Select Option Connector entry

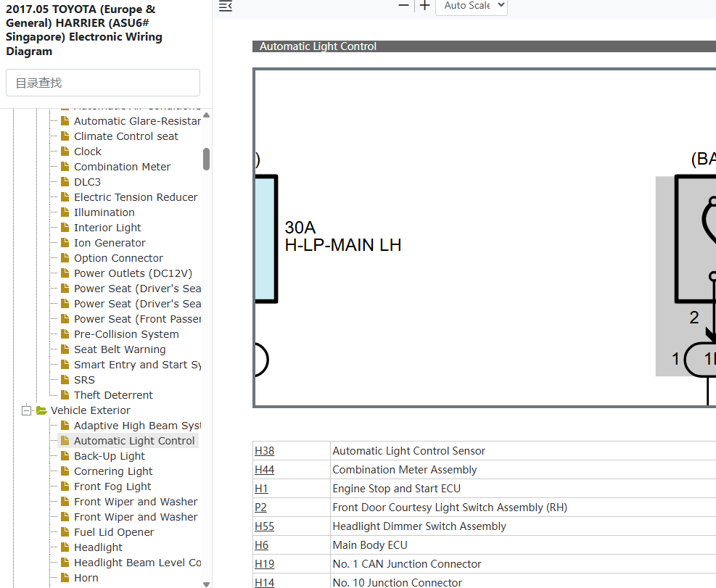coord(118,258)
